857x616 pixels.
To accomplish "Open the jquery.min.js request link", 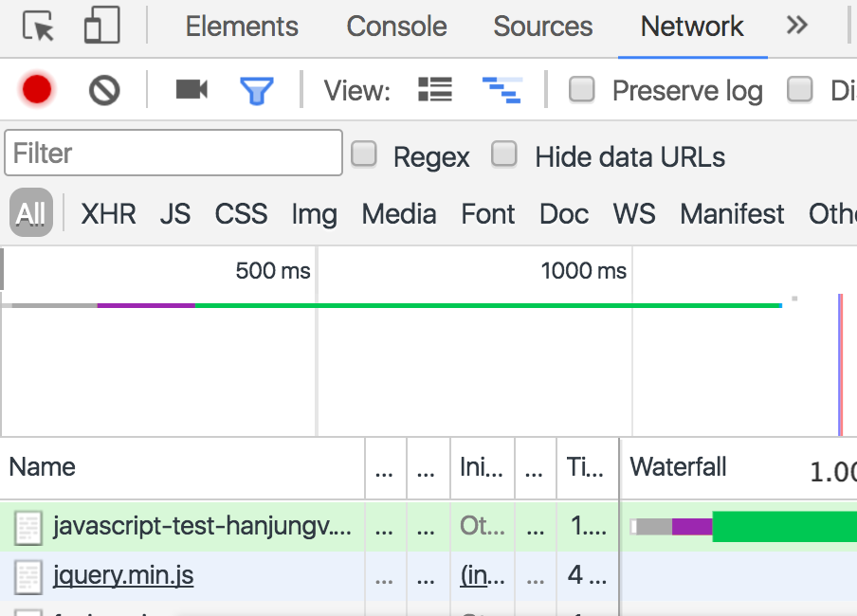I will [123, 575].
